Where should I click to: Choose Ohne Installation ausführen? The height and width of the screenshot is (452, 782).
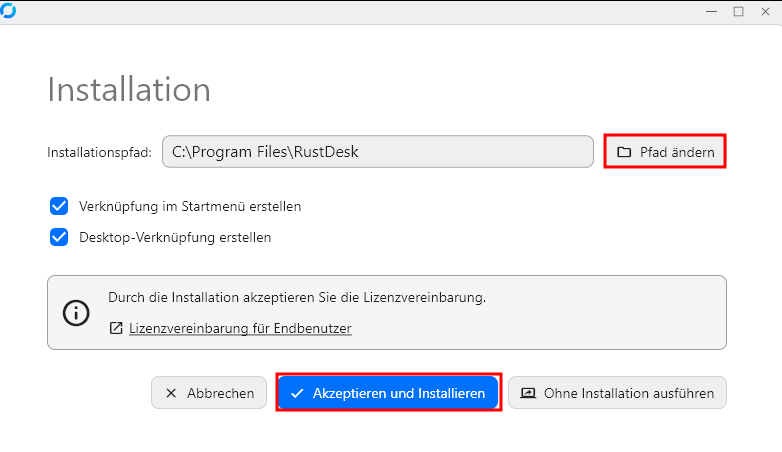617,393
